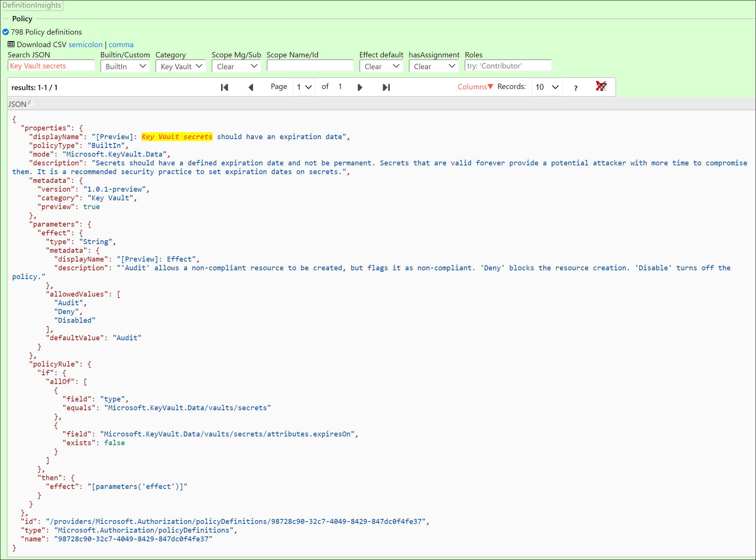Open the Effect default dropdown
The image size is (756, 560).
tap(381, 66)
